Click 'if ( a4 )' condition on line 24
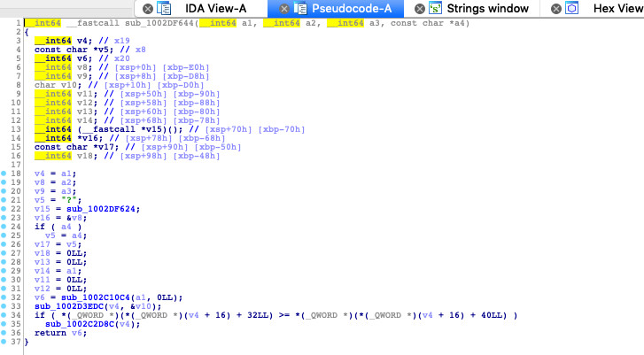This screenshot has height=355, width=644. (58, 227)
